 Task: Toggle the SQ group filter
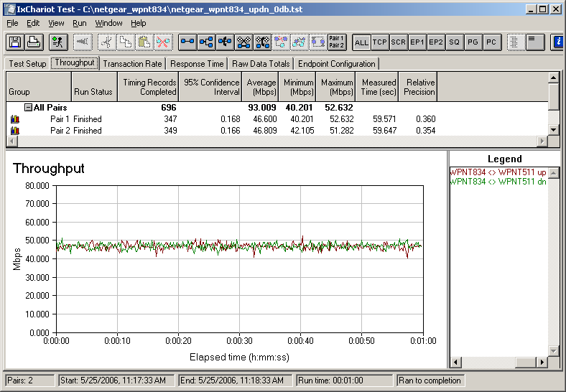[x=455, y=42]
